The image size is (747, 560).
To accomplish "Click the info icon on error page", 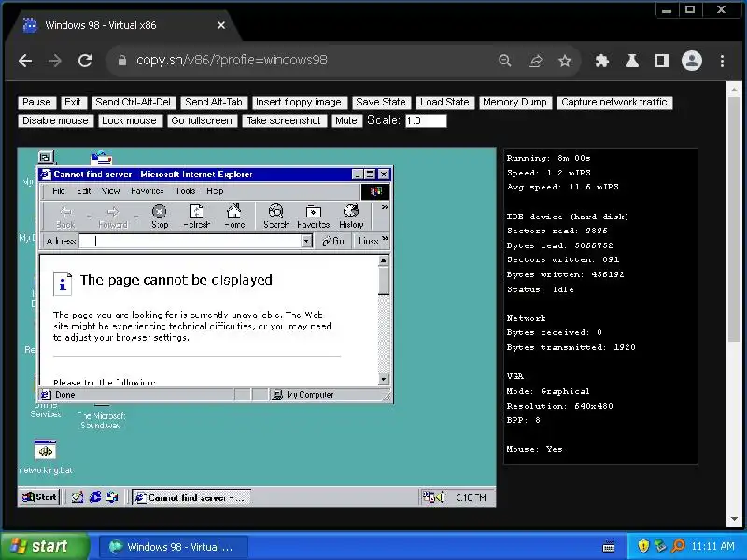I will coord(63,284).
